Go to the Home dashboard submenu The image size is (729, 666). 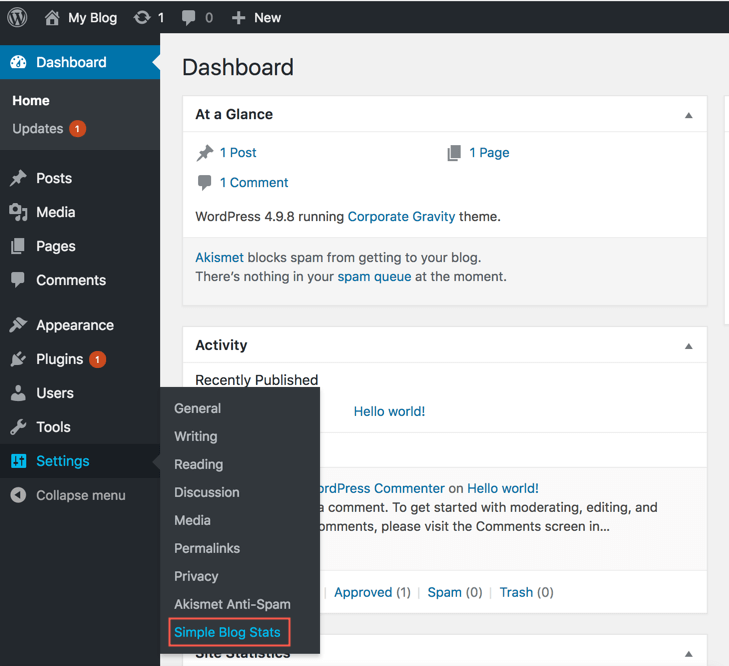(31, 100)
